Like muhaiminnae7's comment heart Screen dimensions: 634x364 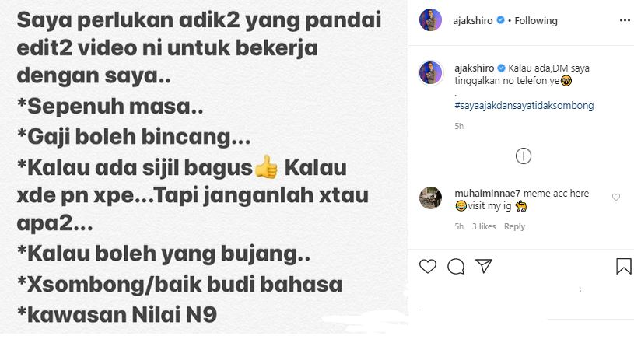coord(616,198)
